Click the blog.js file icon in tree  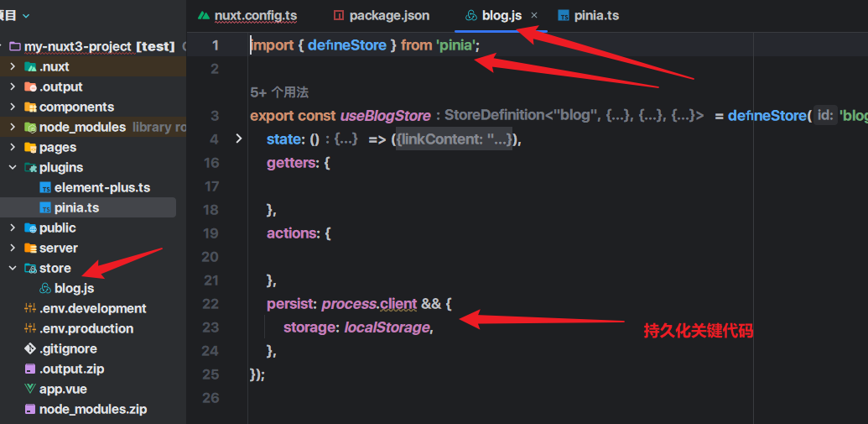45,289
